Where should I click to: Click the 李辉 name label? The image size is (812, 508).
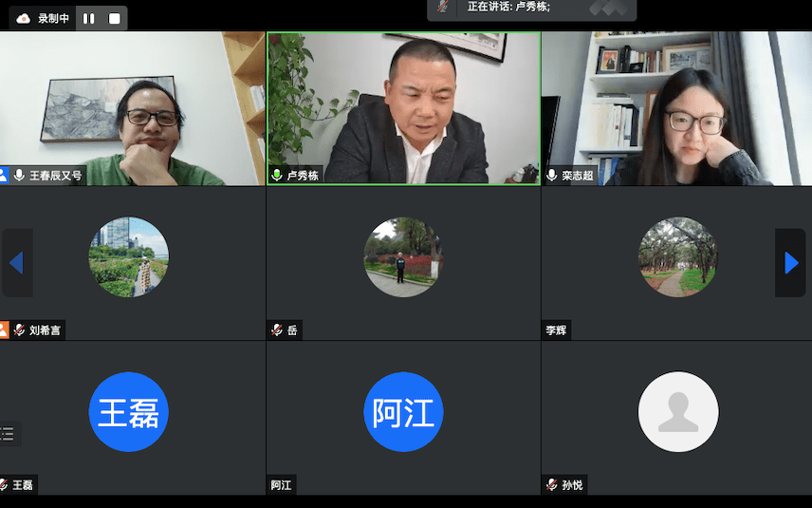(556, 330)
